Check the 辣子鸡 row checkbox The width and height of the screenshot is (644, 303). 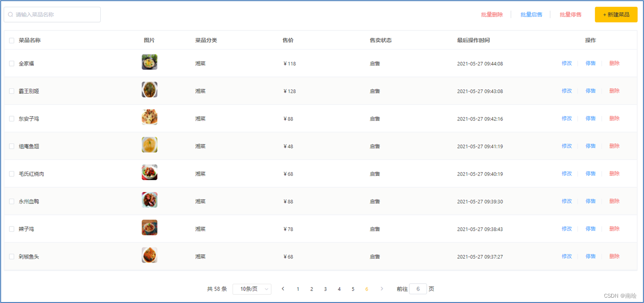coord(12,229)
